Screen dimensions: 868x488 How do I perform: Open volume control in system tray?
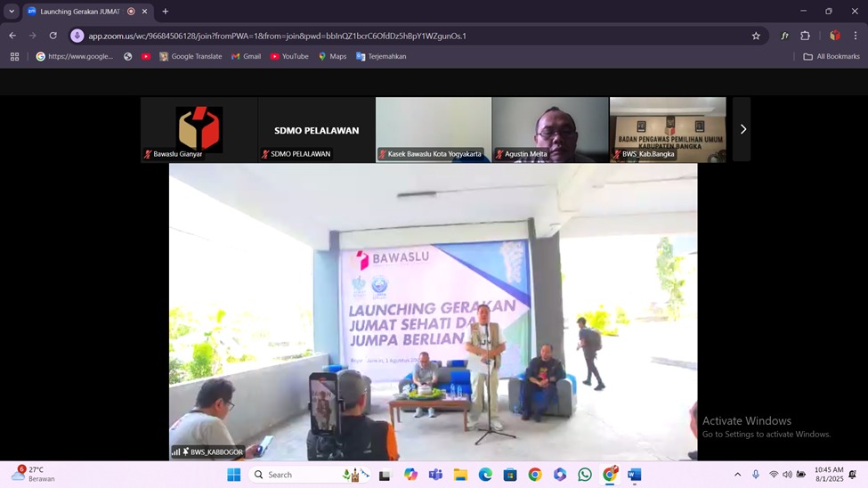[x=787, y=475]
